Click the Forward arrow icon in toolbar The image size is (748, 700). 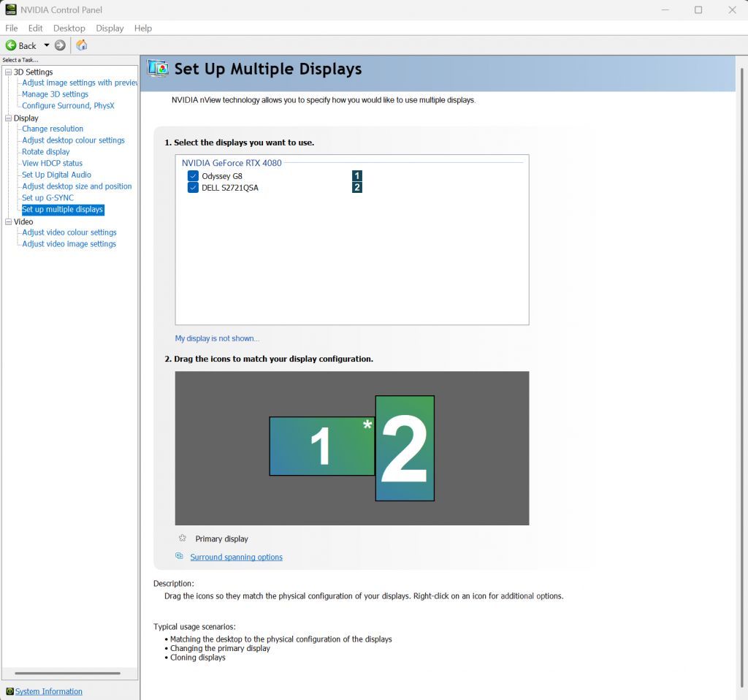tap(60, 45)
